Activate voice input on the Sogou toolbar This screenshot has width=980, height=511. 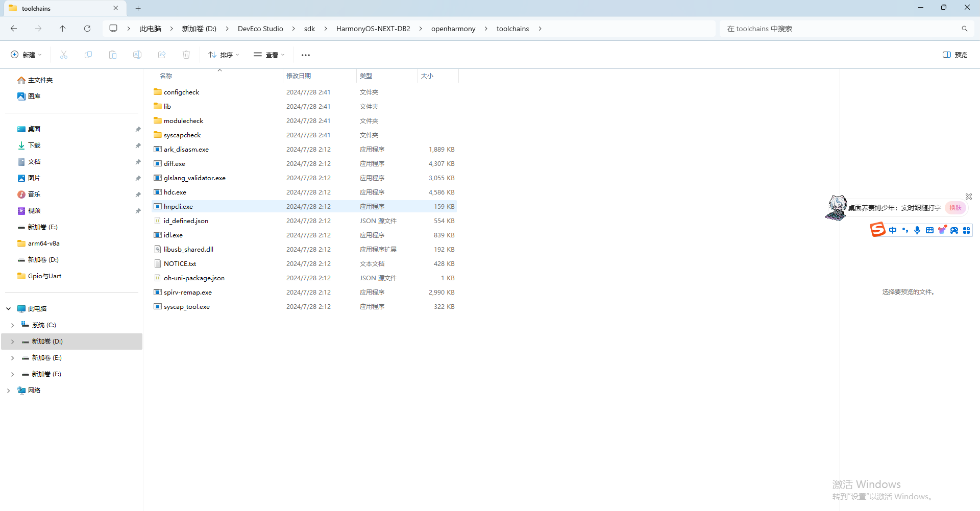(x=918, y=230)
